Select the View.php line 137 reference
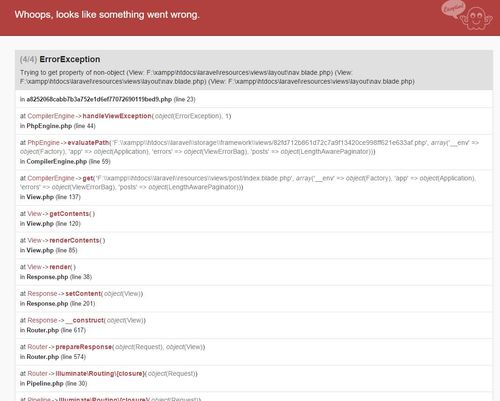Screen dimensions: 500x401 [50, 197]
